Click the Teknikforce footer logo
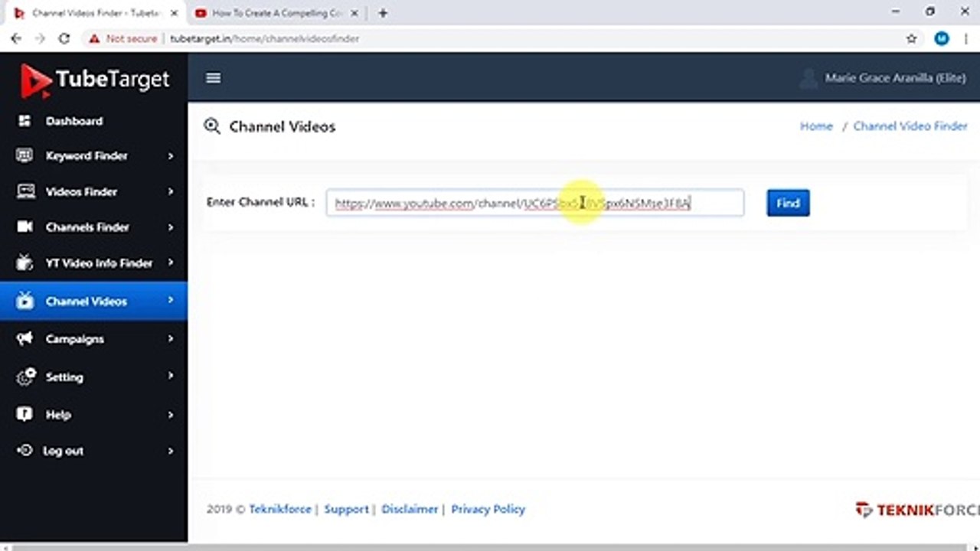The height and width of the screenshot is (551, 980). coord(917,510)
